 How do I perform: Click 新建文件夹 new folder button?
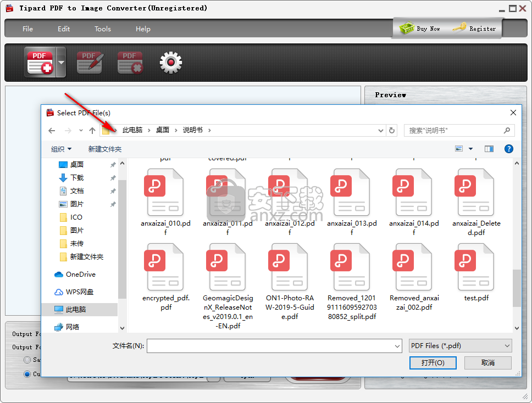(x=105, y=149)
